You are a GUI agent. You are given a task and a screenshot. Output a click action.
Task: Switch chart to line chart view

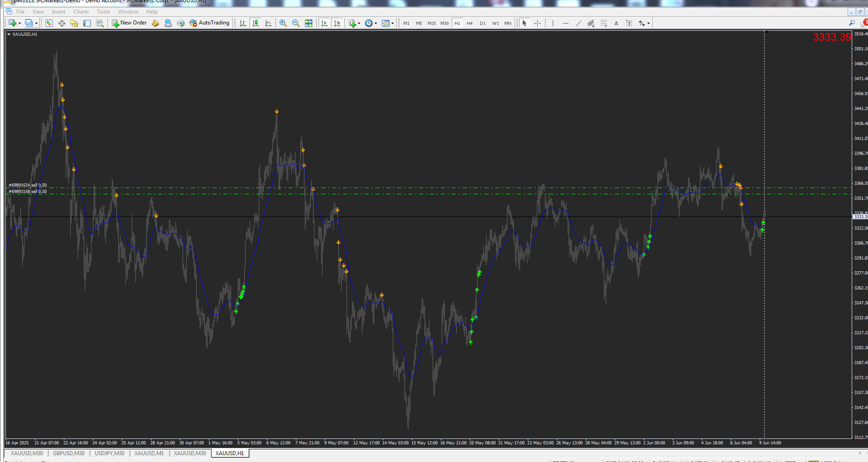coord(268,23)
